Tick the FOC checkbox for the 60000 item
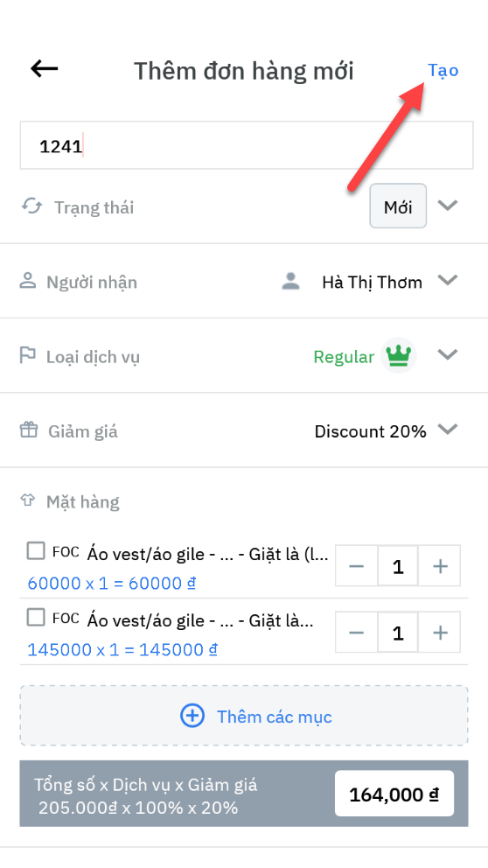 tap(36, 550)
